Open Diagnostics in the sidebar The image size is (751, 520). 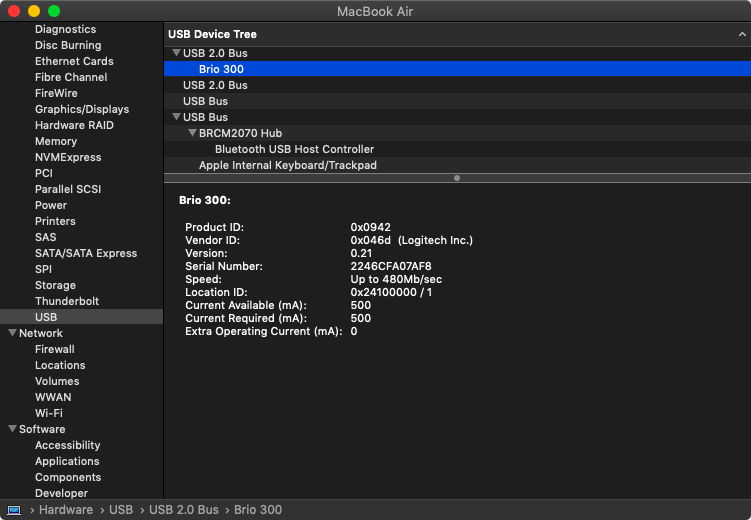tap(66, 29)
